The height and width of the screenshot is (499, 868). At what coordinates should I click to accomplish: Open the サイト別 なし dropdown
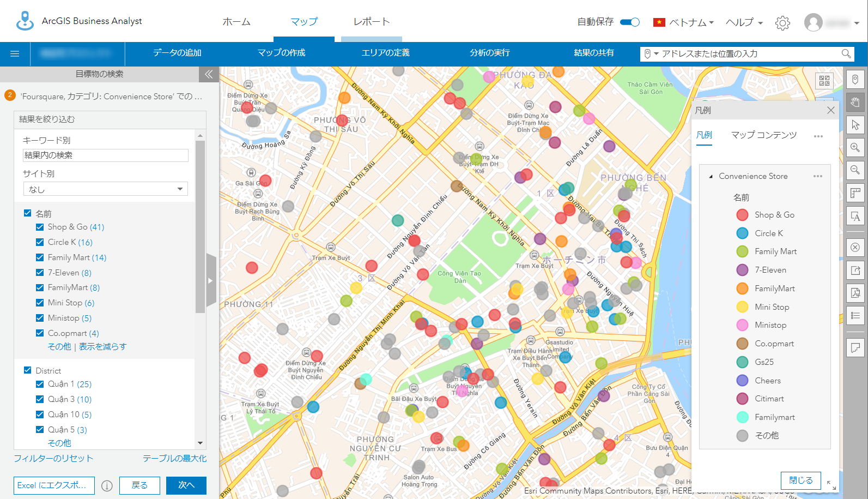106,189
